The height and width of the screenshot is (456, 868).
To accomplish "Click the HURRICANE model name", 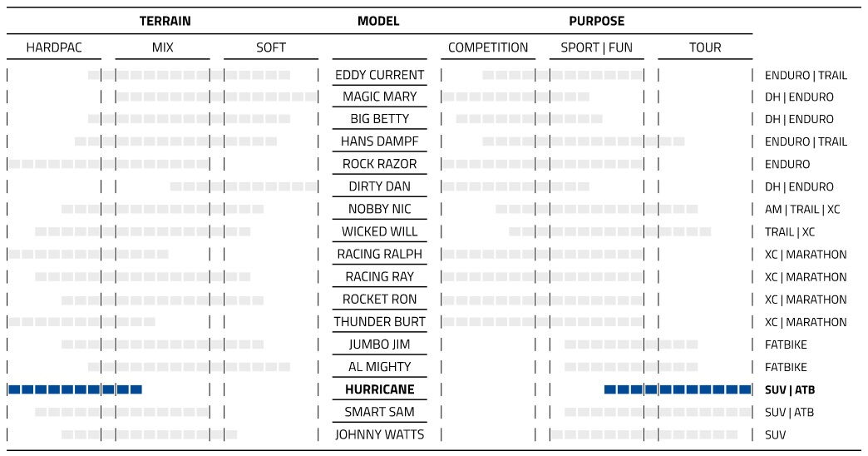I will click(379, 389).
